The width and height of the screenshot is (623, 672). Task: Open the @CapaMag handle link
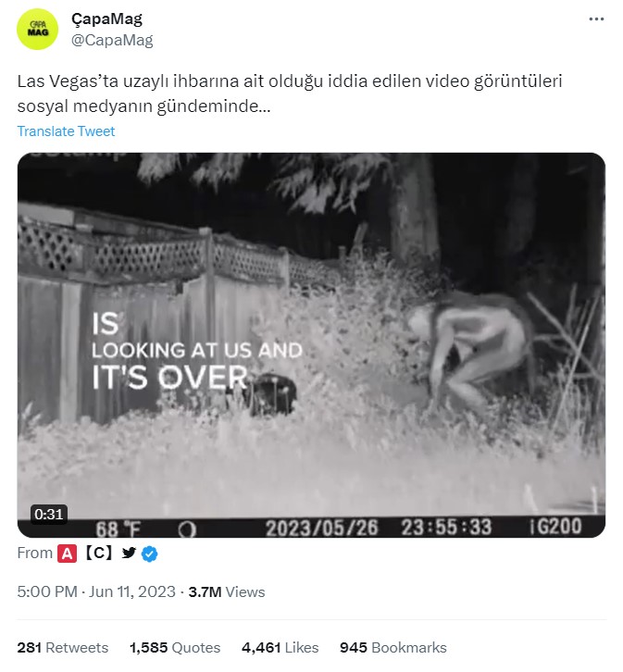point(112,40)
